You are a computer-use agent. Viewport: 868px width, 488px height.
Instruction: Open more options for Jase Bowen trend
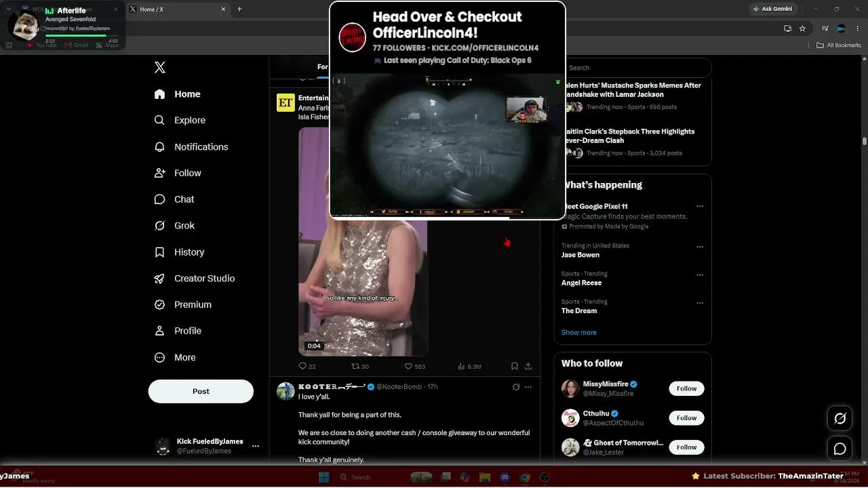coord(700,247)
